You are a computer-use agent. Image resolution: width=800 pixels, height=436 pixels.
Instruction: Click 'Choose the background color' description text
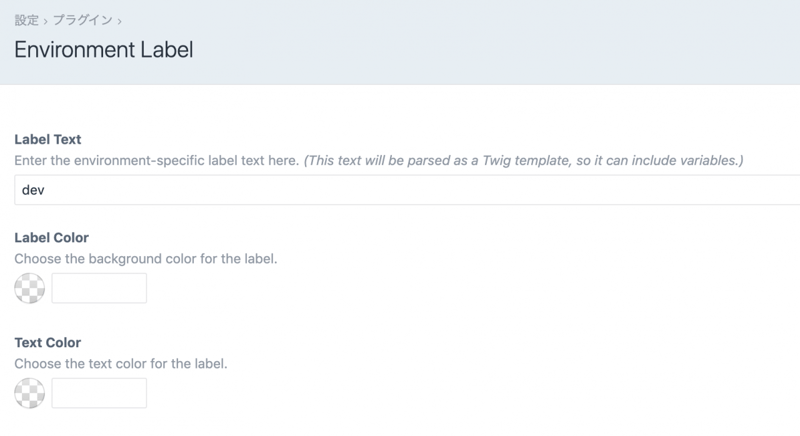coord(145,259)
